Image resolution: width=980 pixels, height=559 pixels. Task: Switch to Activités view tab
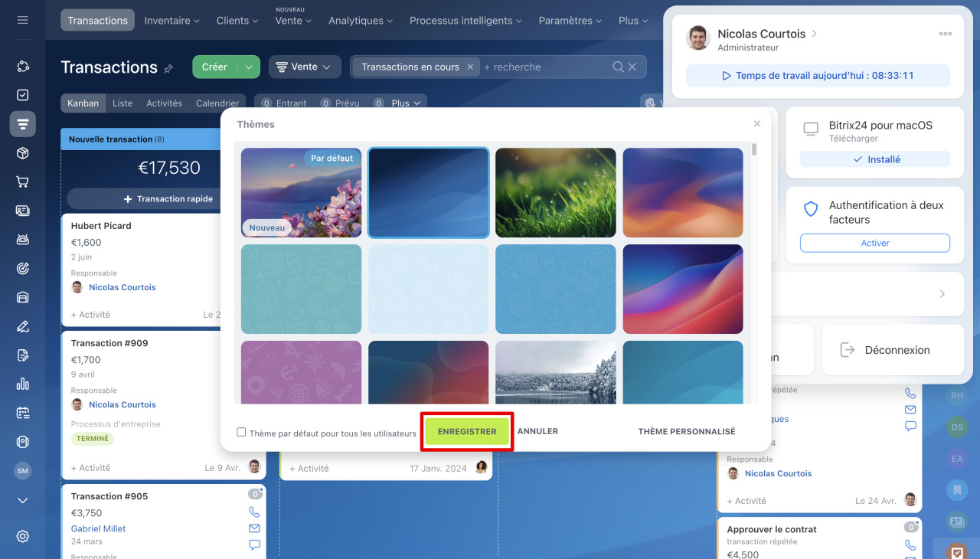(164, 103)
